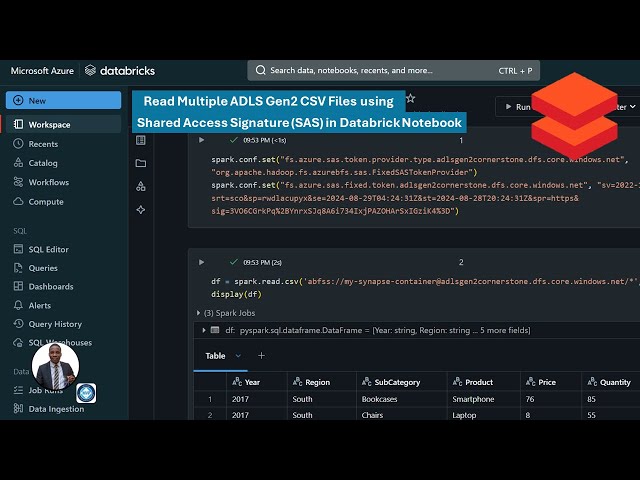Open the assistant sparkle icon
Screen dimensions: 640x480
[x=141, y=210]
